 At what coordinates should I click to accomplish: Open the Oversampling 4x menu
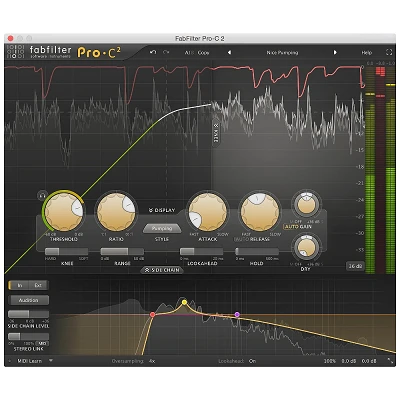[x=152, y=361]
